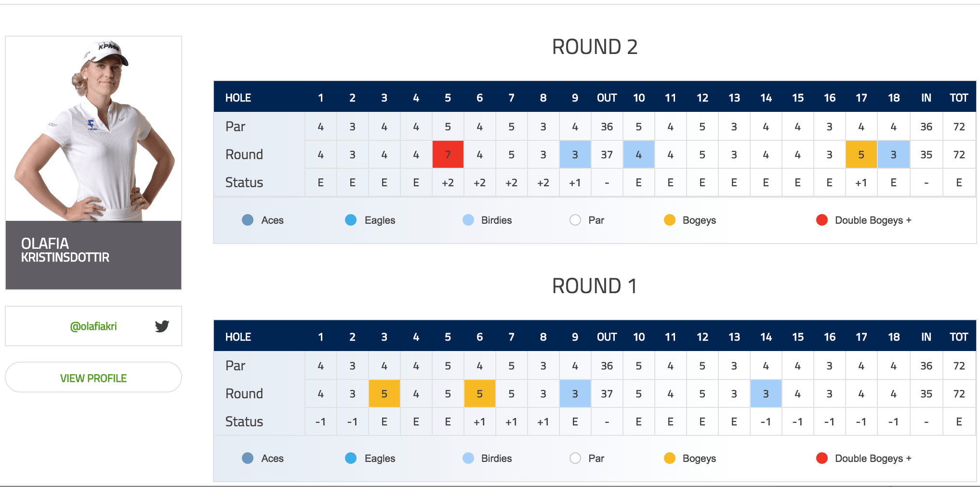Click Round 2 Aces legend dot
This screenshot has height=487, width=980.
pos(248,220)
